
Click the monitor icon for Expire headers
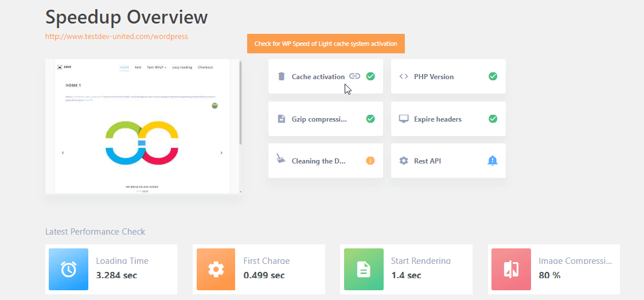click(404, 119)
